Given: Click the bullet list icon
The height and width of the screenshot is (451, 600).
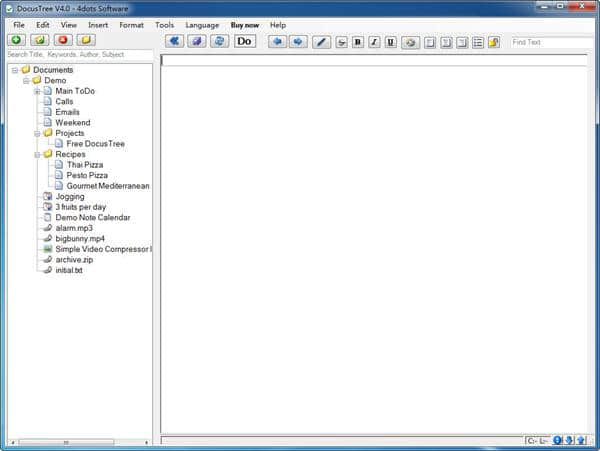Looking at the screenshot, I should pyautogui.click(x=477, y=42).
